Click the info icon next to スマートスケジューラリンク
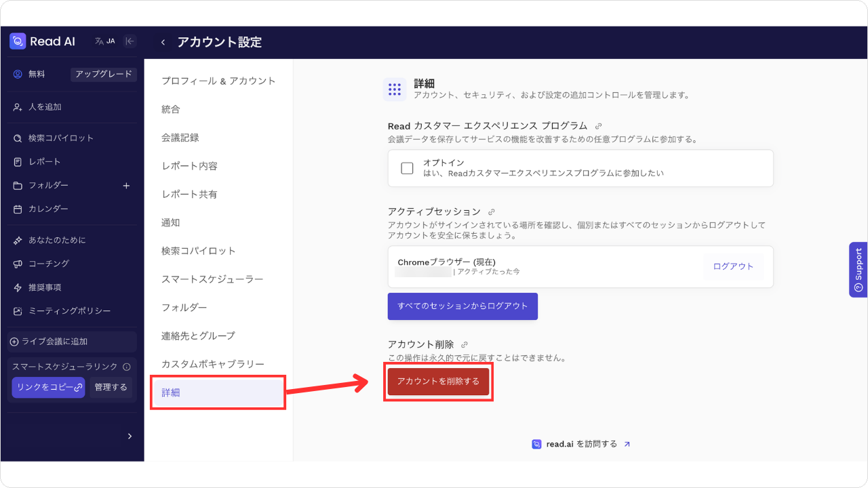868x488 pixels. [x=127, y=367]
